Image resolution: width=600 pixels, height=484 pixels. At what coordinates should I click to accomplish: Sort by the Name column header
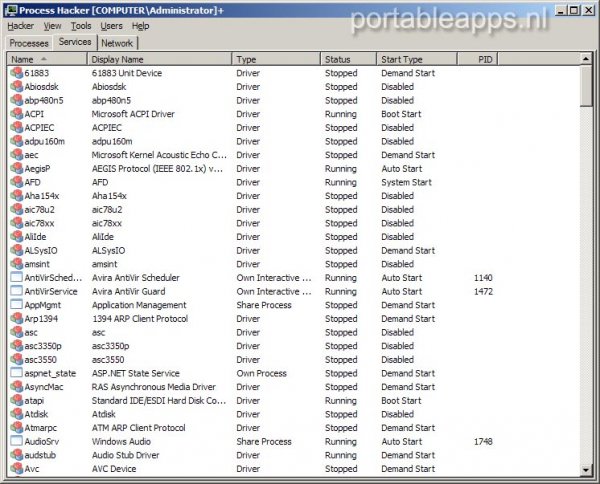tap(47, 59)
